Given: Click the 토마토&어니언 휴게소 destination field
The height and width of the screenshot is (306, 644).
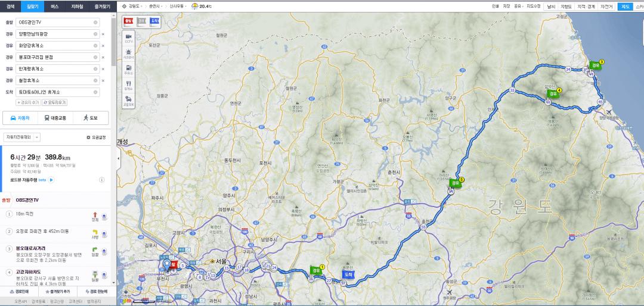Looking at the screenshot, I should 55,92.
